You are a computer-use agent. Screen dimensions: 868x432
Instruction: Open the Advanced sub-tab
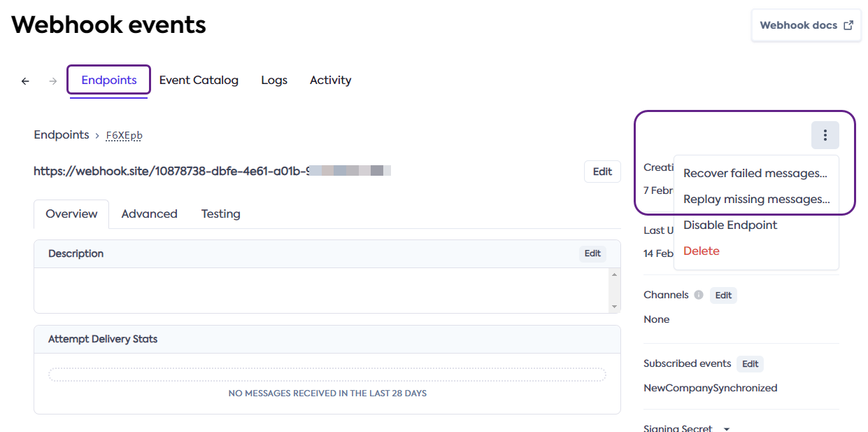149,214
